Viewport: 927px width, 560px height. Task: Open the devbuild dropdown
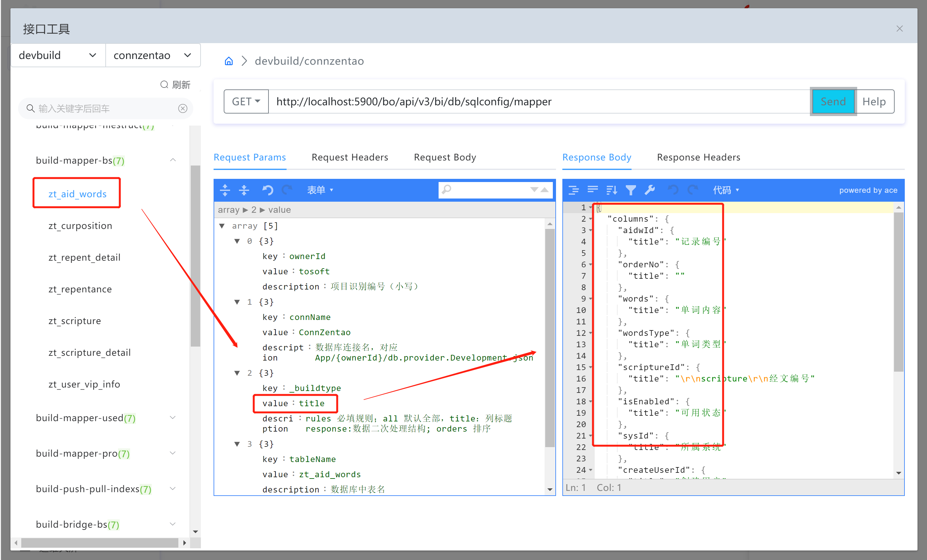click(x=58, y=55)
